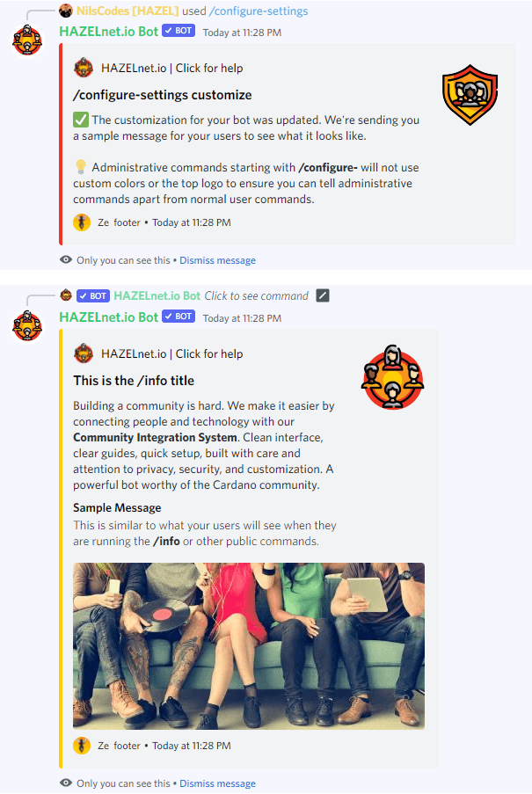
Task: Click HAZELnet.io Bot username on first message
Action: [x=109, y=32]
